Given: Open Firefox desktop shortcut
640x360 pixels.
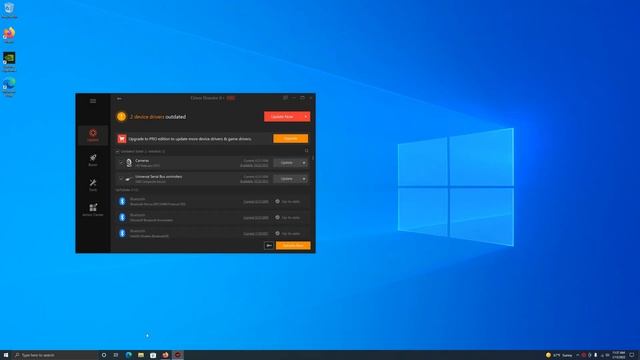Looking at the screenshot, I should [9, 35].
